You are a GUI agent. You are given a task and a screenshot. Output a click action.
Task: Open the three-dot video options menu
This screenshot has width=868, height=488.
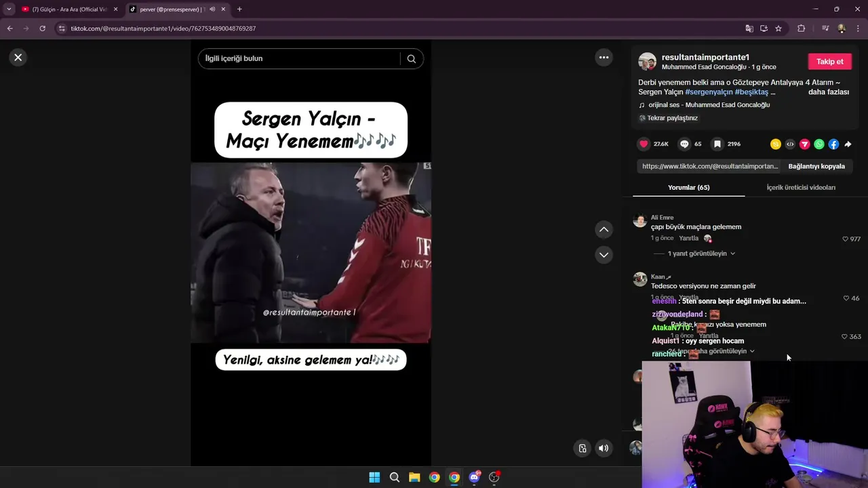click(604, 58)
